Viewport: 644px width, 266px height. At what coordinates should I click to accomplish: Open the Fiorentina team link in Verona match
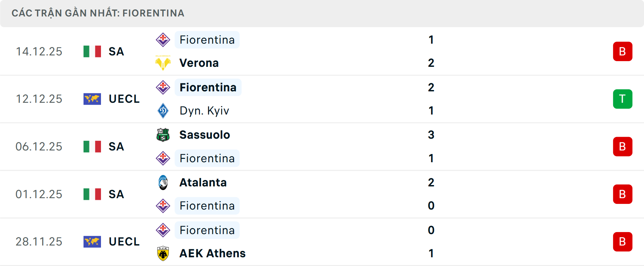[x=207, y=40]
